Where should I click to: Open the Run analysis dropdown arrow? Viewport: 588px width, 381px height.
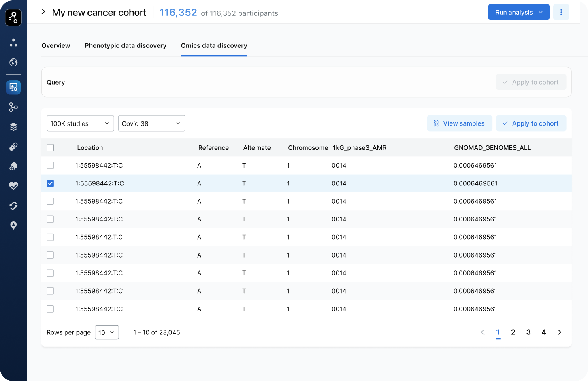[541, 12]
